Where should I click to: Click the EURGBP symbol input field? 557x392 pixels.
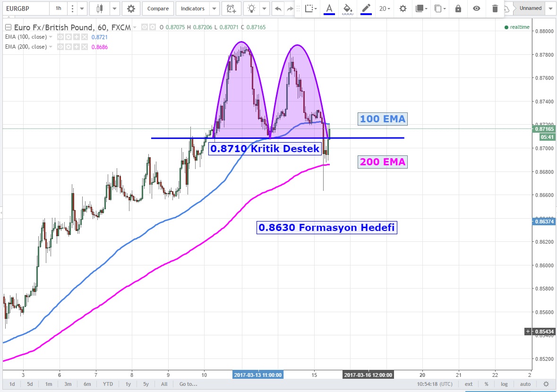24,9
